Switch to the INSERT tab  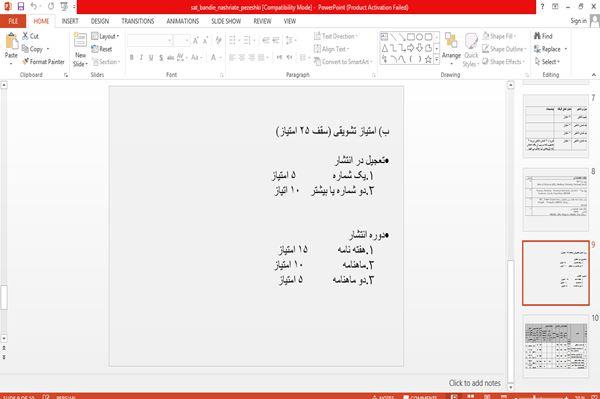[x=70, y=21]
